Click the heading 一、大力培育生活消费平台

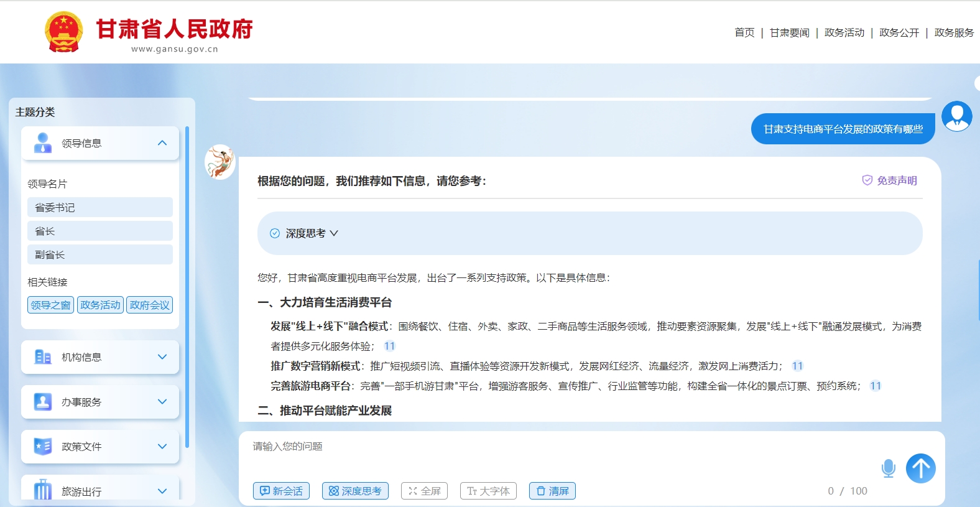(325, 302)
